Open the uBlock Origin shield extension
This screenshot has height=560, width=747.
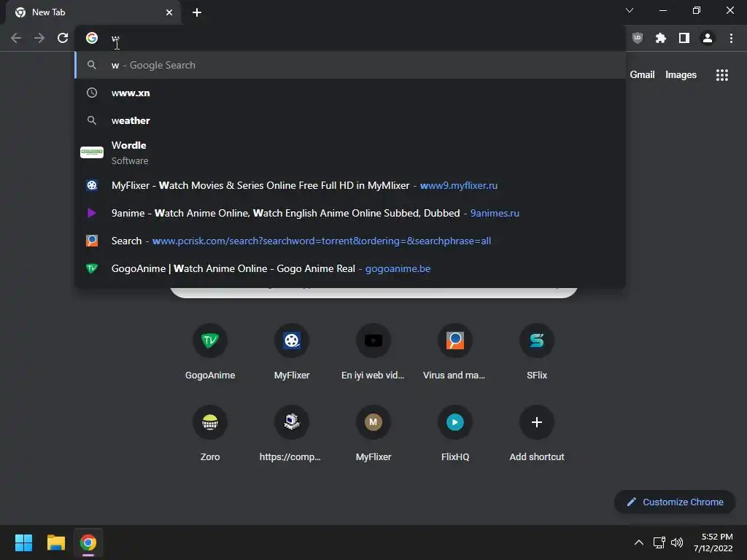(x=638, y=38)
